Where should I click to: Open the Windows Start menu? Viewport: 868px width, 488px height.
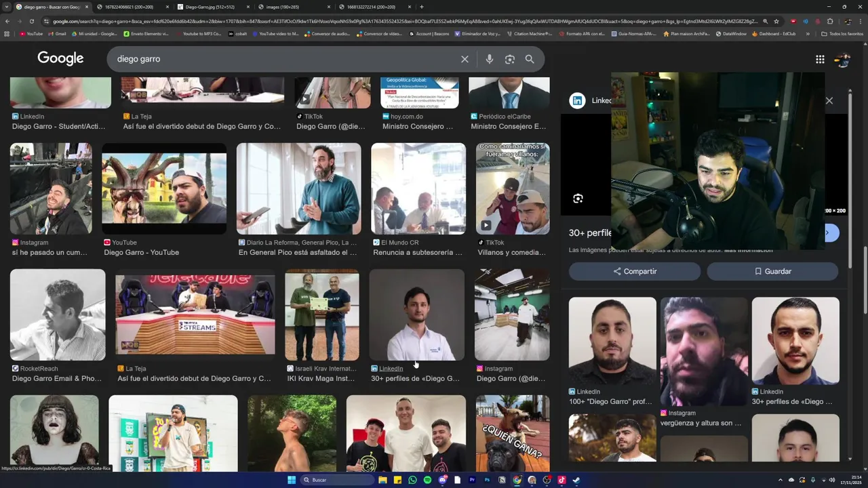292,480
